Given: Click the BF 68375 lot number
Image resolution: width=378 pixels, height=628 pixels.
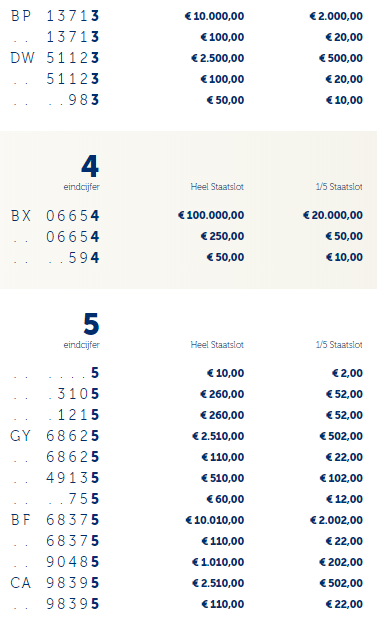Looking at the screenshot, I should point(55,520).
